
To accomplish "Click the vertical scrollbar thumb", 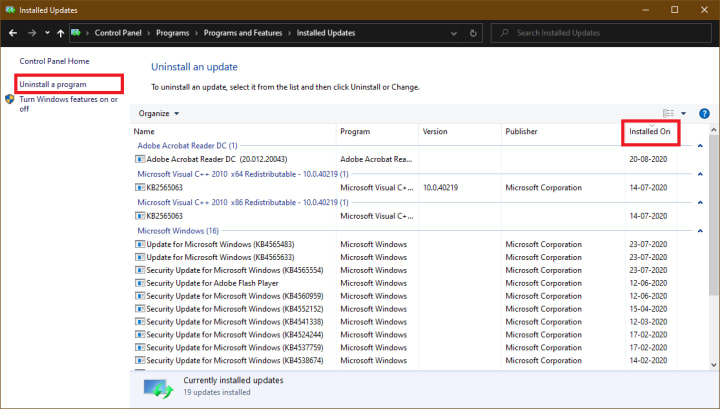I will point(714,216).
